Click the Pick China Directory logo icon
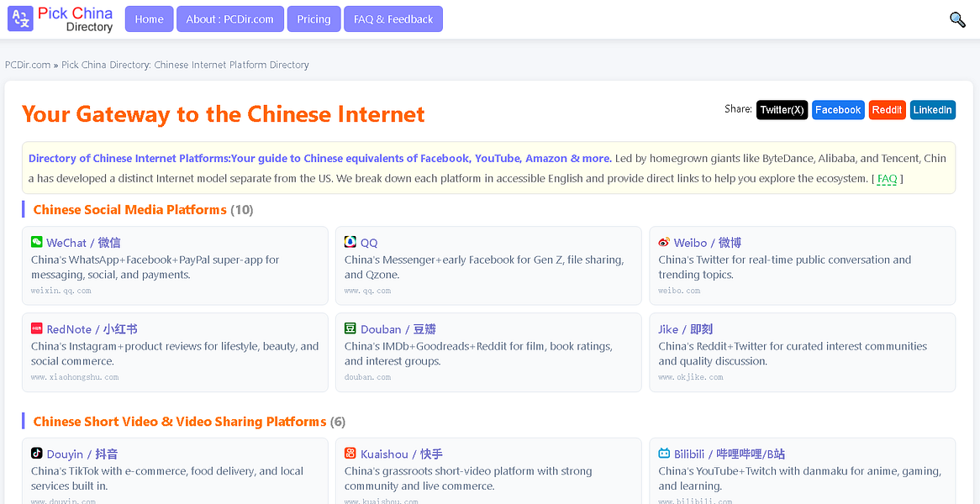This screenshot has height=504, width=980. 21,18
